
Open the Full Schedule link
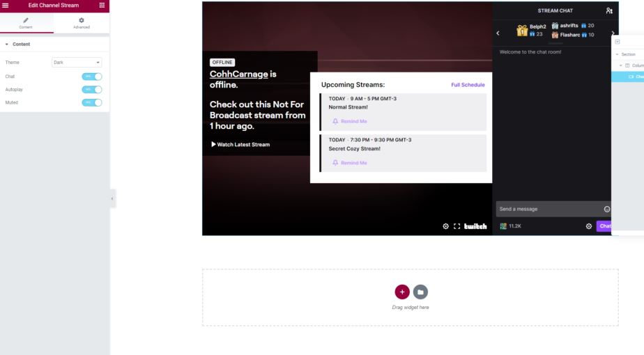click(468, 85)
